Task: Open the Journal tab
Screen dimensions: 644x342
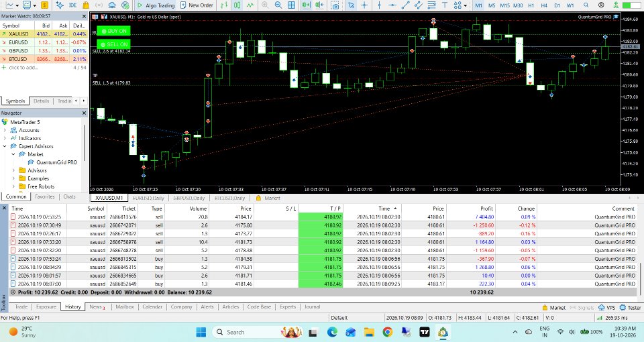Action: pyautogui.click(x=312, y=306)
